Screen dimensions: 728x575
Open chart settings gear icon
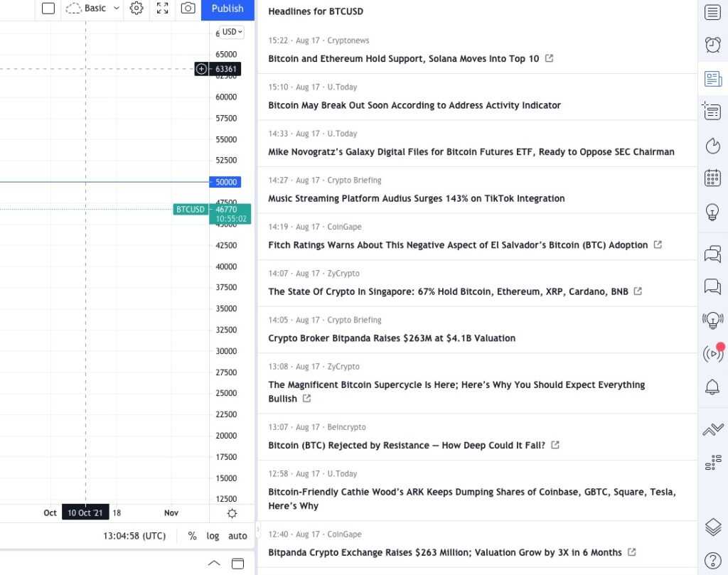click(136, 9)
